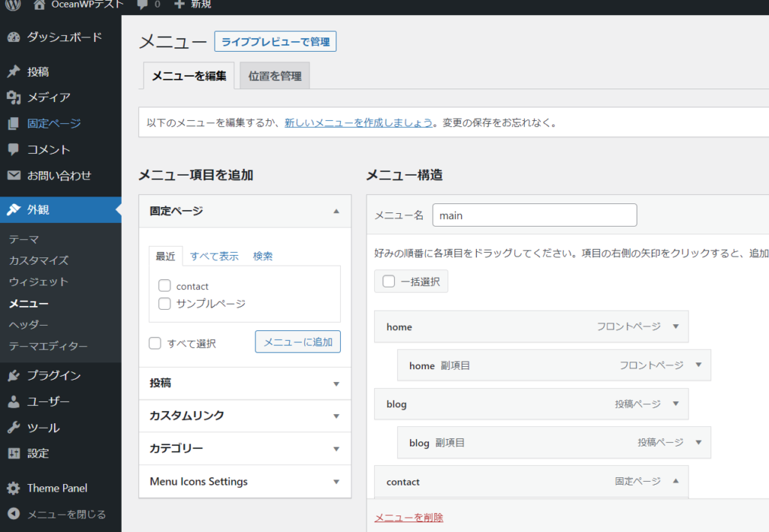Screen dimensions: 769x532
Task: Open ウィジェット submenu item
Action: tap(38, 281)
